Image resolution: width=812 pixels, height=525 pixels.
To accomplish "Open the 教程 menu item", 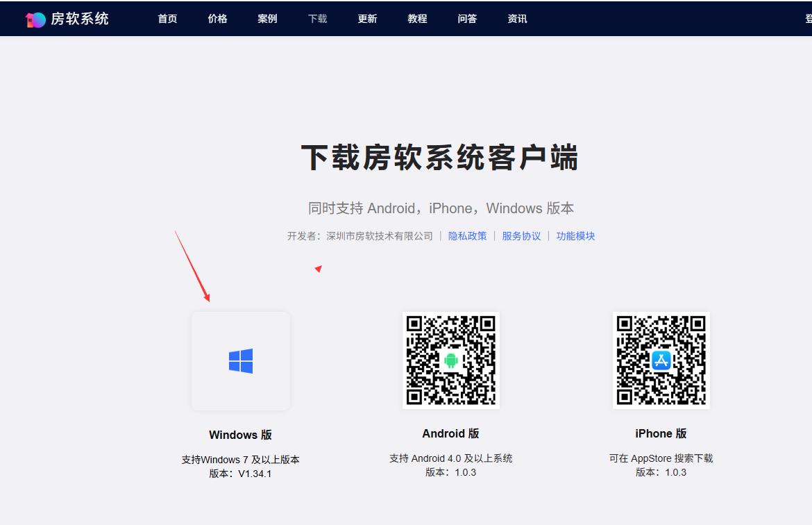I will (417, 19).
